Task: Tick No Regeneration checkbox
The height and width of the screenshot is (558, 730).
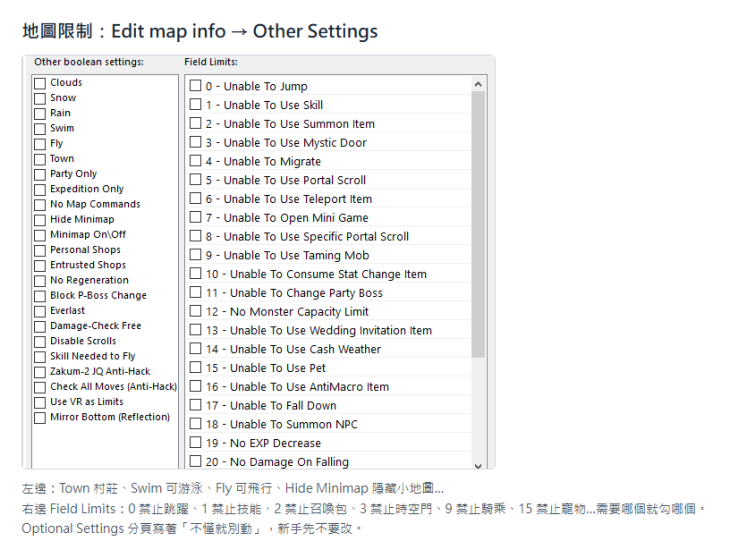Action: (x=40, y=281)
